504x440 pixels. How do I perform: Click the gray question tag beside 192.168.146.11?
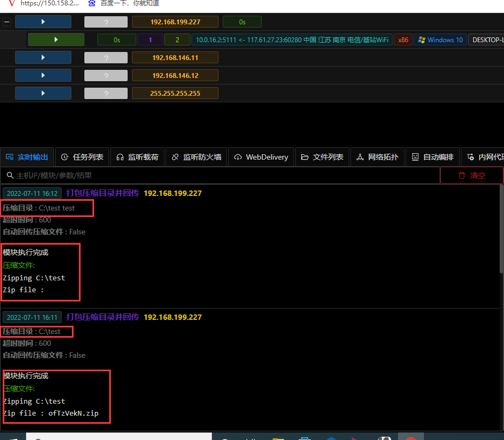click(x=106, y=57)
